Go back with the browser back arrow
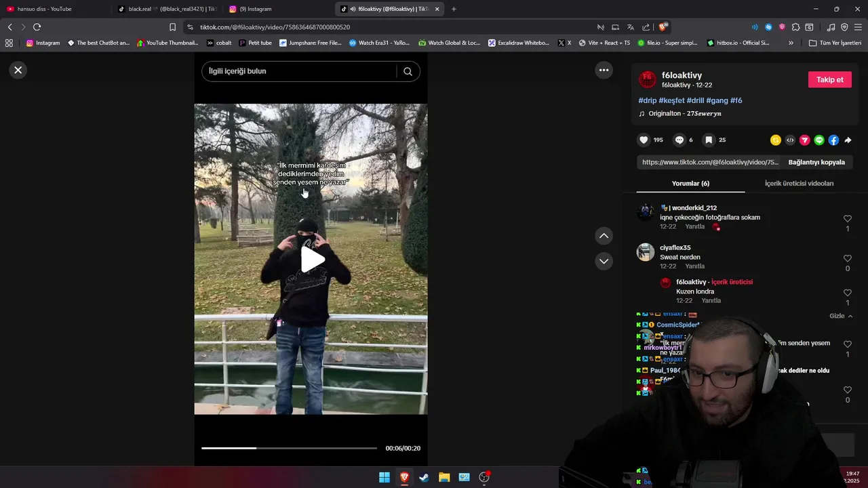The width and height of the screenshot is (868, 488). click(x=9, y=27)
